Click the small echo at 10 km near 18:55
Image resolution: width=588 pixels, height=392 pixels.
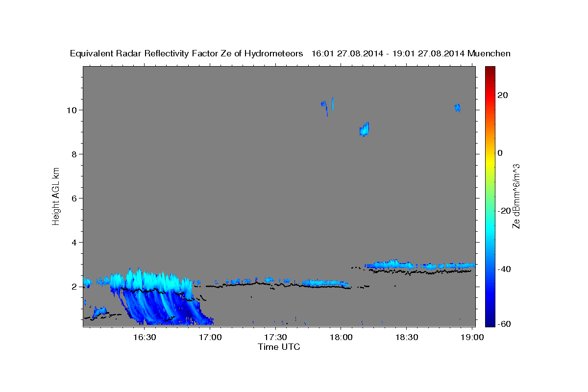(x=458, y=107)
